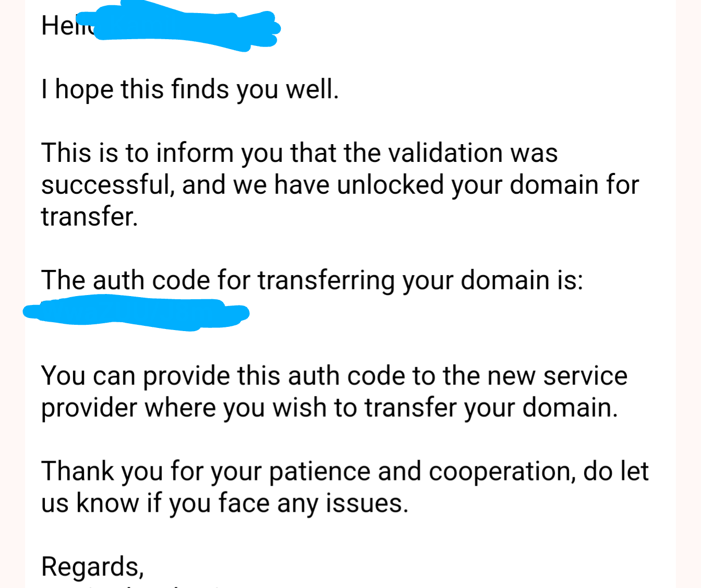
Task: Click the word "issues."
Action: click(x=366, y=503)
